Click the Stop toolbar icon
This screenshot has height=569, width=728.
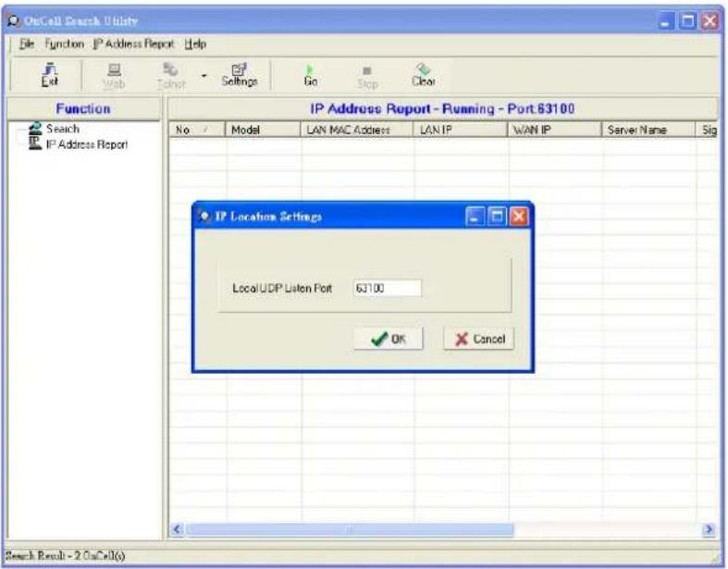[x=367, y=77]
